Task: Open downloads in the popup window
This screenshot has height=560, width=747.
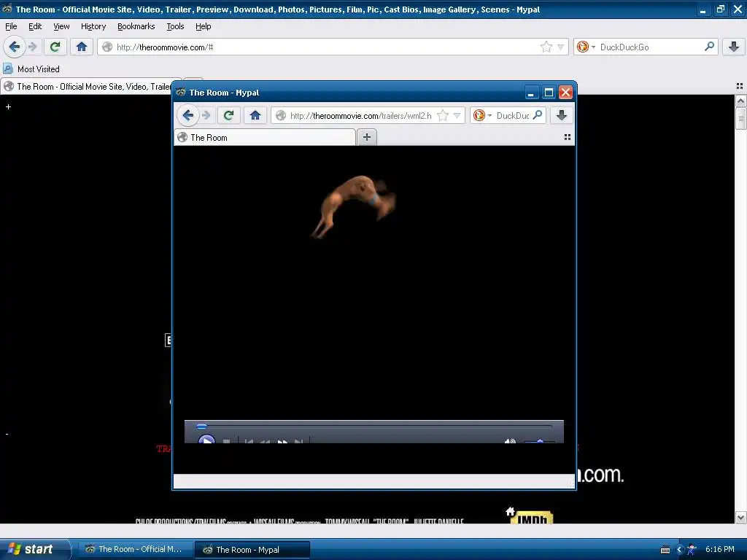Action: [562, 115]
